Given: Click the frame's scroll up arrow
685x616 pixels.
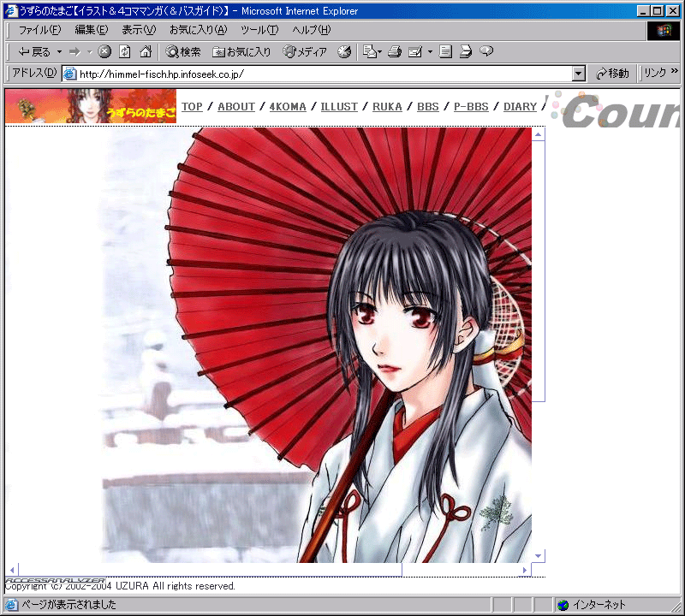Looking at the screenshot, I should coord(539,134).
